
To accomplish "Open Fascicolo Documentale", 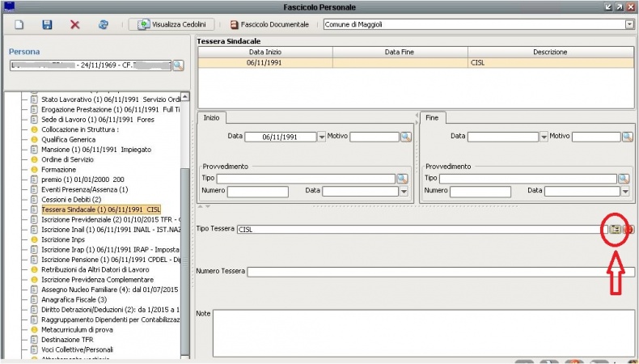I will pyautogui.click(x=269, y=25).
